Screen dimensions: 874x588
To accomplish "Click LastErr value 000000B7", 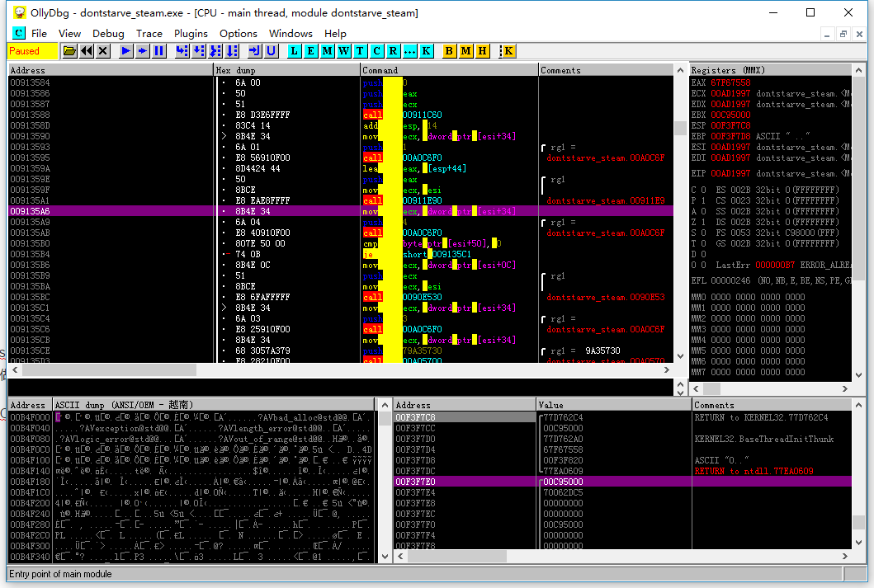I will click(x=775, y=265).
